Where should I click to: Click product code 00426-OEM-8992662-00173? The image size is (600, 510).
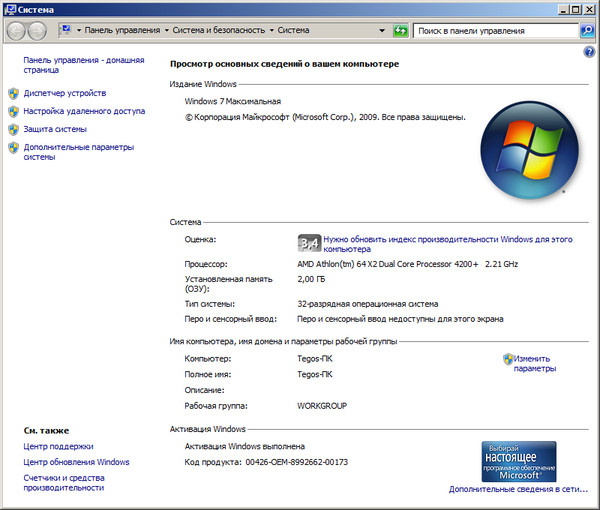pos(297,462)
